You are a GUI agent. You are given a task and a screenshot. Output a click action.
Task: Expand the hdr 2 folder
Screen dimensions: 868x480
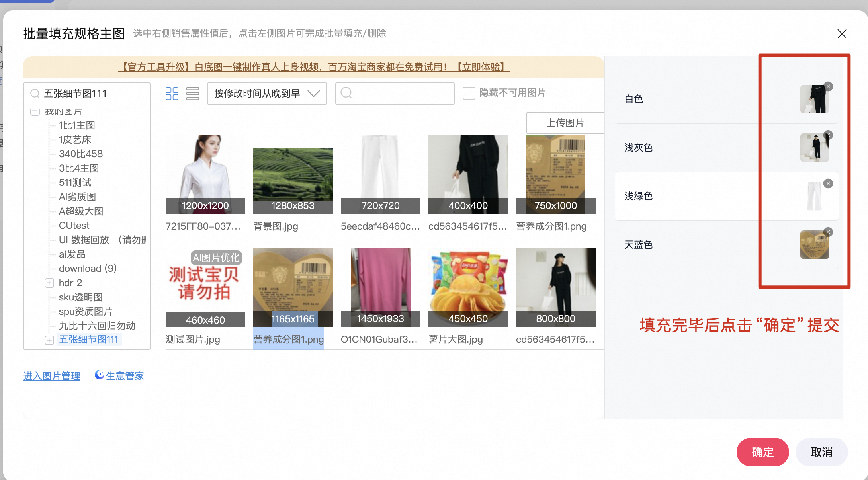[49, 283]
